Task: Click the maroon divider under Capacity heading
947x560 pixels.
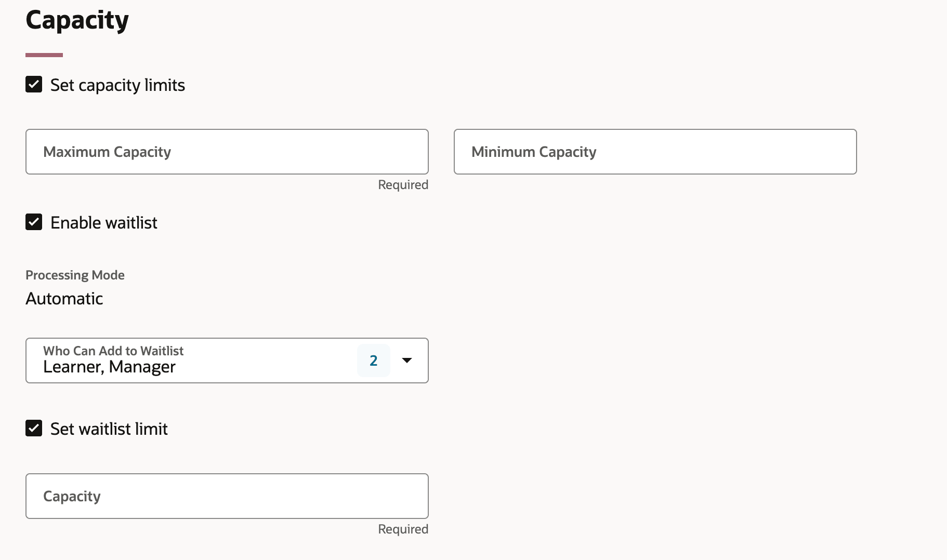Action: 44,54
